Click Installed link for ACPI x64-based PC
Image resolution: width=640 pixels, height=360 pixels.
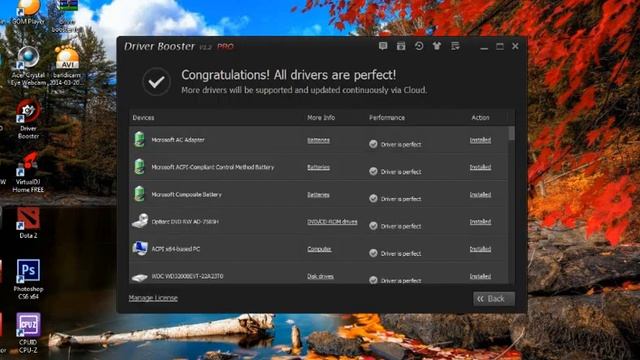point(480,249)
